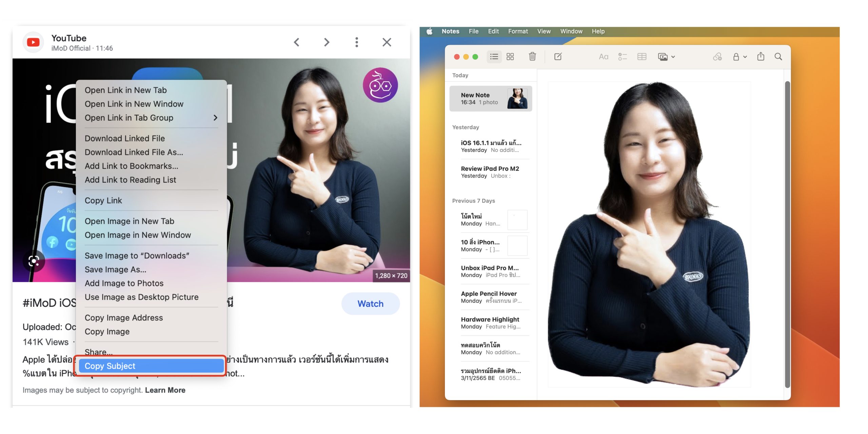The image size is (868, 434).
Task: Click the share icon in Notes toolbar
Action: pos(761,57)
